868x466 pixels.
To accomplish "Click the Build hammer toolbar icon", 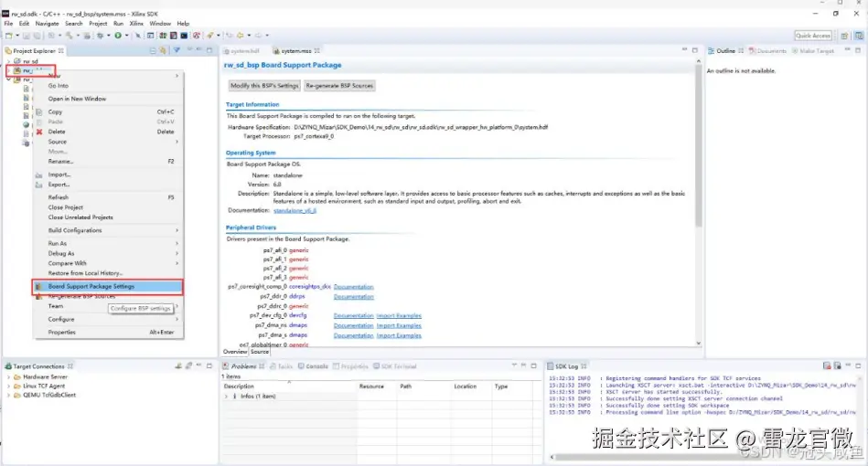I will [x=70, y=36].
